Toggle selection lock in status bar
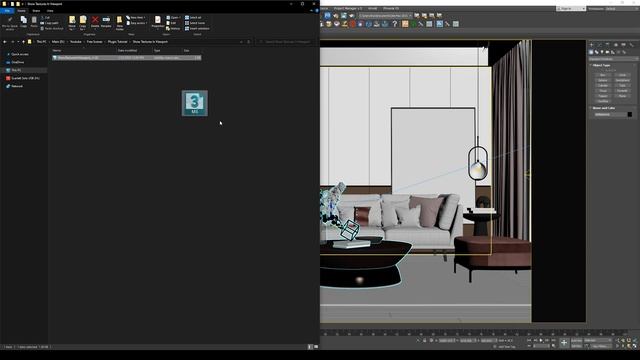Screen dimensions: 640x360 coord(424,340)
